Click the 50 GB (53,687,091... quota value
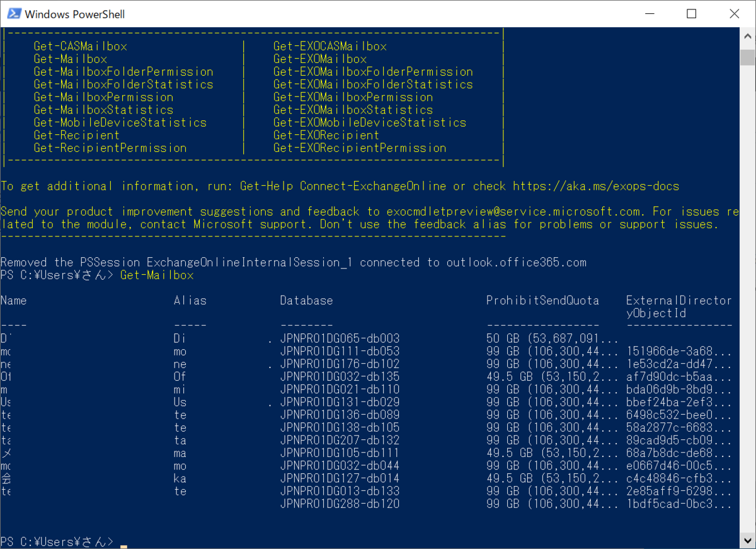This screenshot has height=549, width=756. pos(553,338)
